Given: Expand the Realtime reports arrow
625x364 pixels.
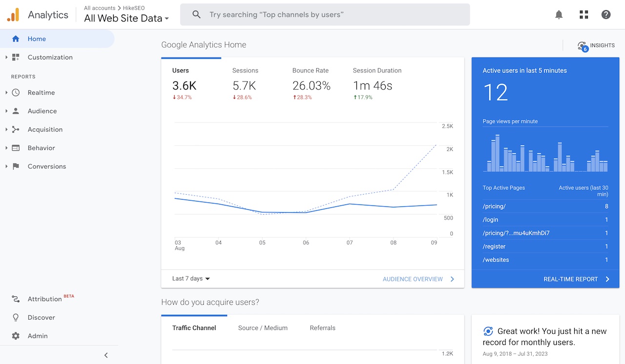Looking at the screenshot, I should coord(6,93).
